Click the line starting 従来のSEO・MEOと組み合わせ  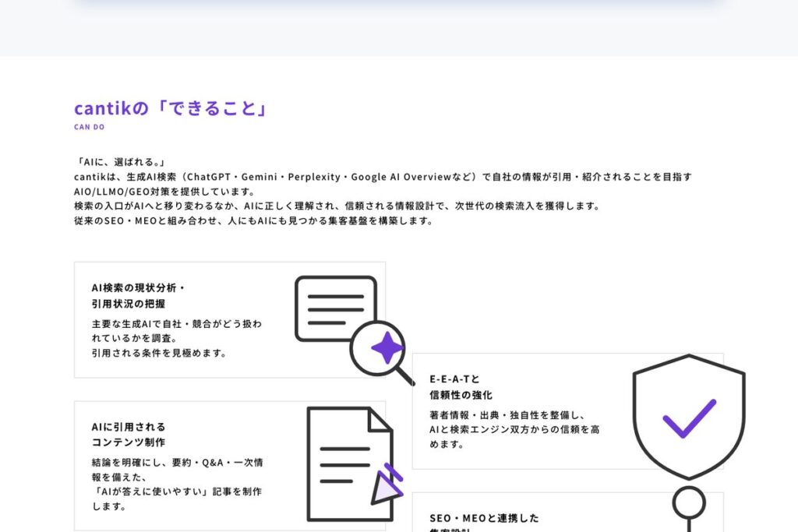(253, 220)
